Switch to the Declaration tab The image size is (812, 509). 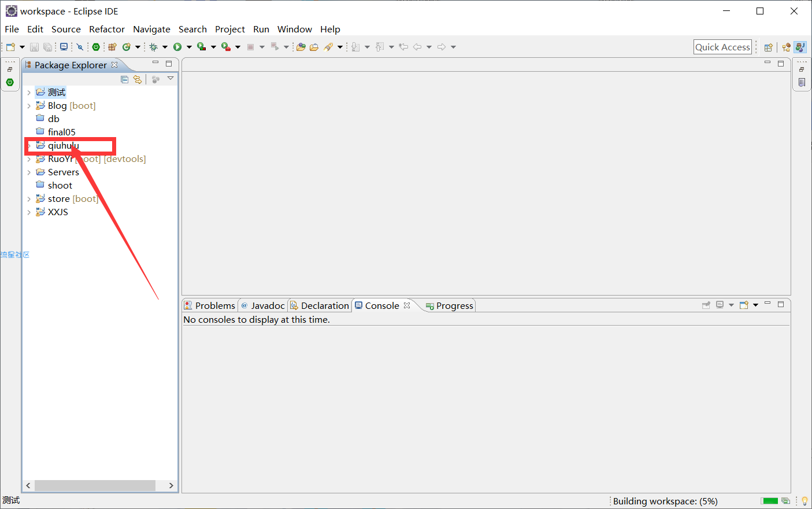pos(319,305)
